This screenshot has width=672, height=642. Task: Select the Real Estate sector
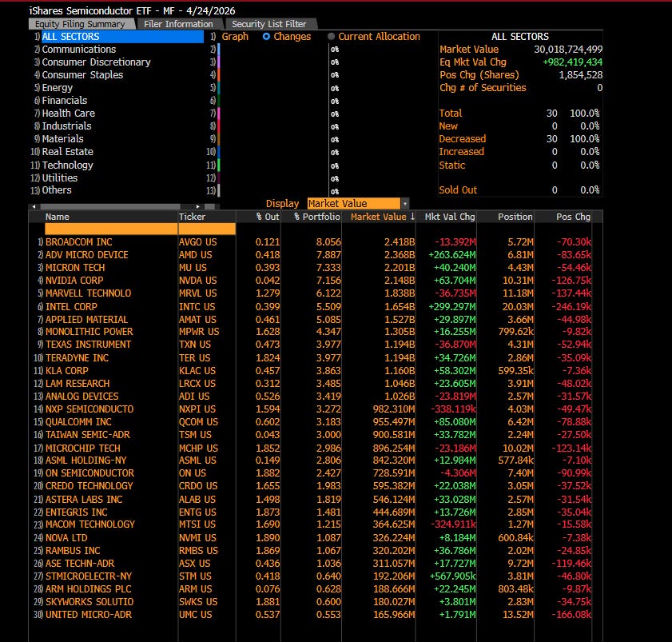68,152
